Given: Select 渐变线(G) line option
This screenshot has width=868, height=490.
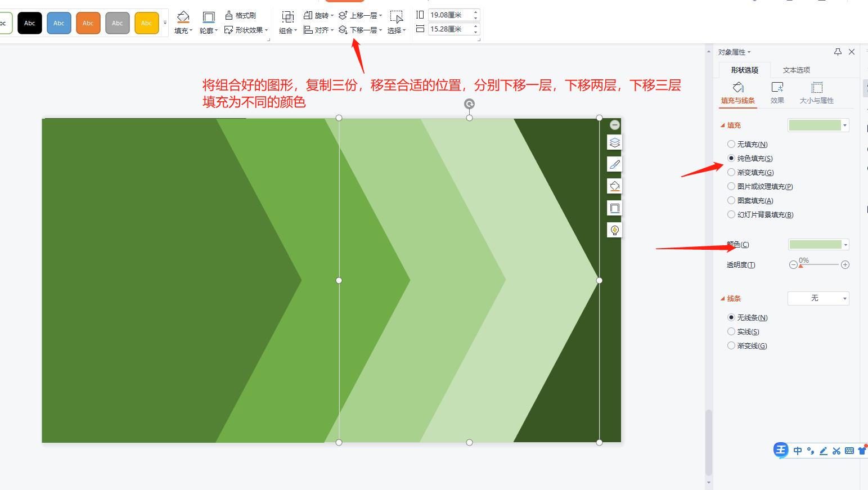Looking at the screenshot, I should 747,346.
